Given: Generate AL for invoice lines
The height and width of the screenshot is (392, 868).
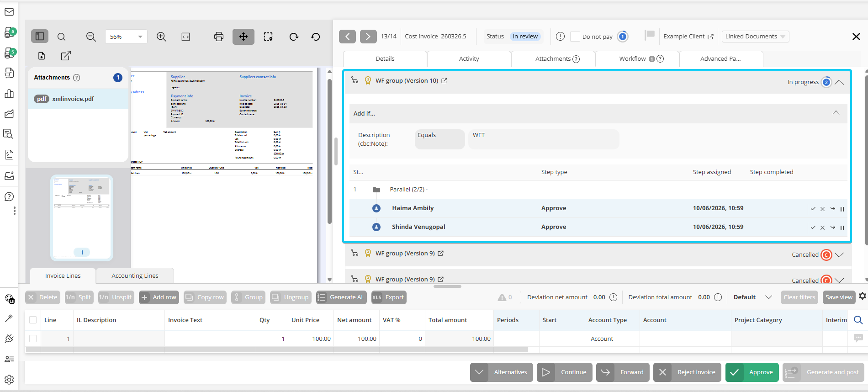Looking at the screenshot, I should tap(341, 297).
